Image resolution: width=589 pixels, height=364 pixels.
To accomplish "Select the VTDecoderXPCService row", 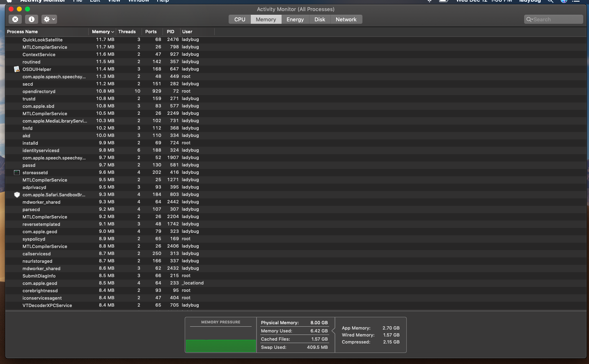I will pyautogui.click(x=296, y=305).
